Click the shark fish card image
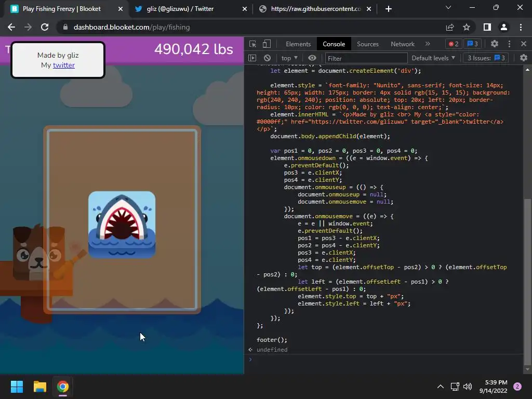The image size is (532, 399). [122, 224]
